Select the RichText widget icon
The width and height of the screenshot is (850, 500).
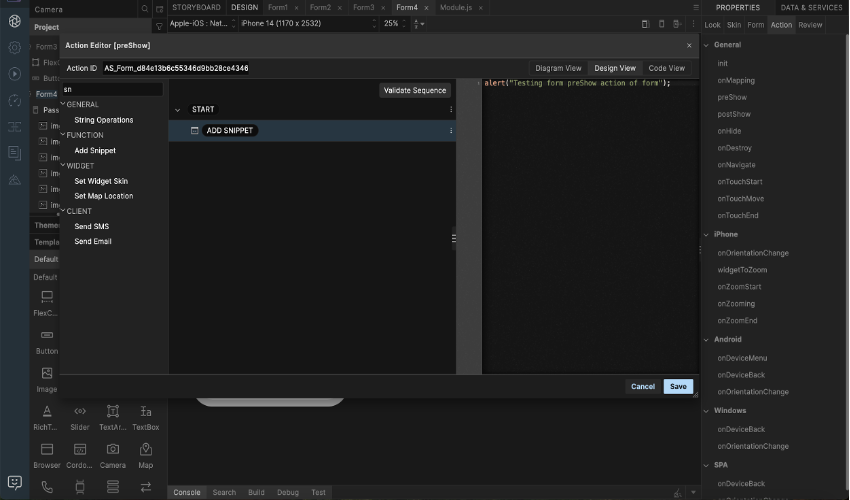click(x=47, y=411)
